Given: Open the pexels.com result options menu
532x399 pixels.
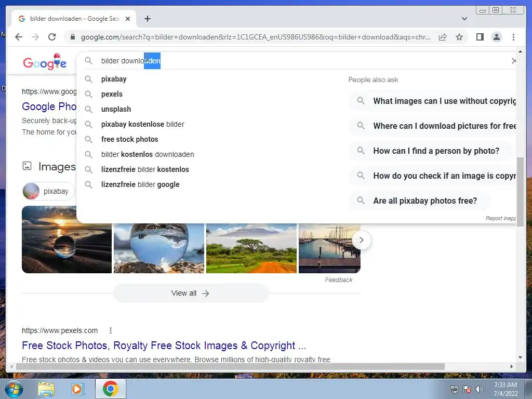Looking at the screenshot, I should [x=111, y=330].
